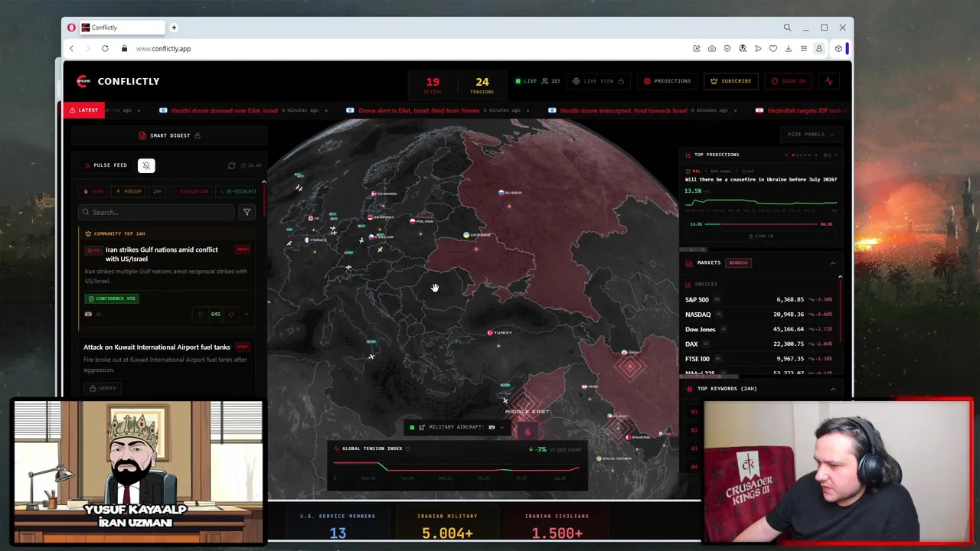
Task: Toggle the MEDIUM severity filter chip
Action: tap(129, 191)
